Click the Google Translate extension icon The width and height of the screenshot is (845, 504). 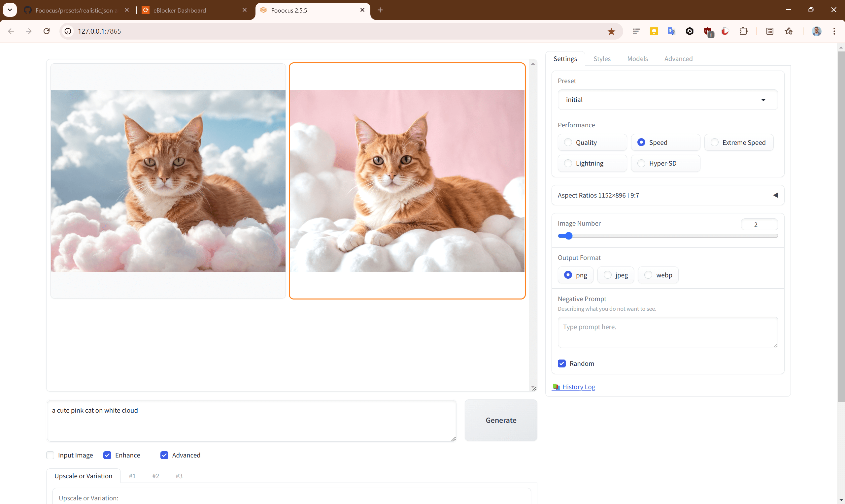tap(671, 31)
